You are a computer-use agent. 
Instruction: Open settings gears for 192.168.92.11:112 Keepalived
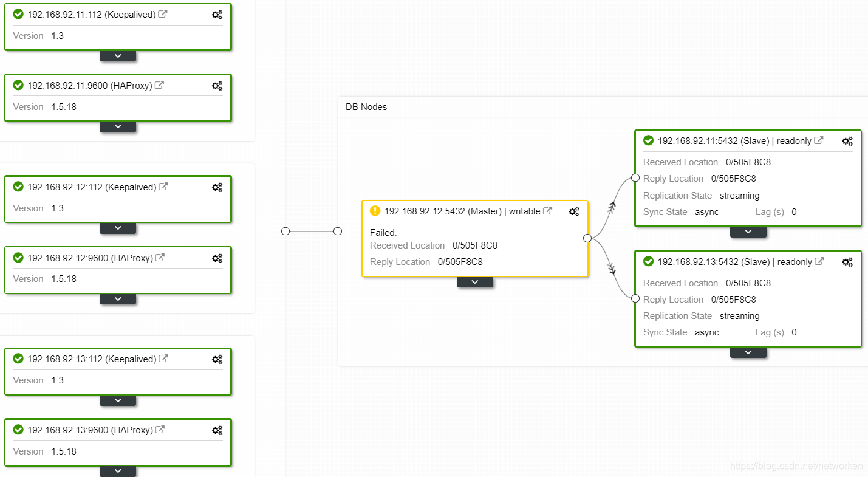[217, 15]
